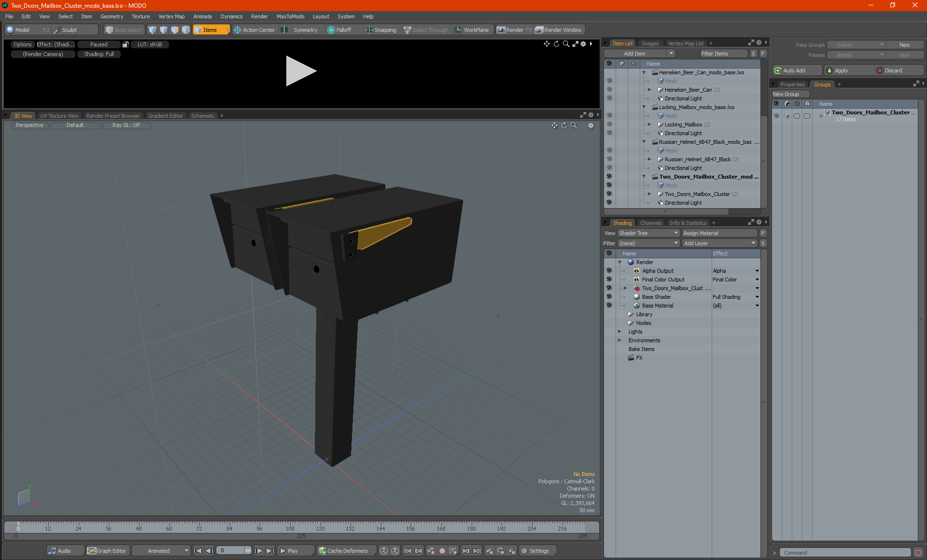Image resolution: width=927 pixels, height=560 pixels.
Task: Click New Group button
Action: coord(790,94)
